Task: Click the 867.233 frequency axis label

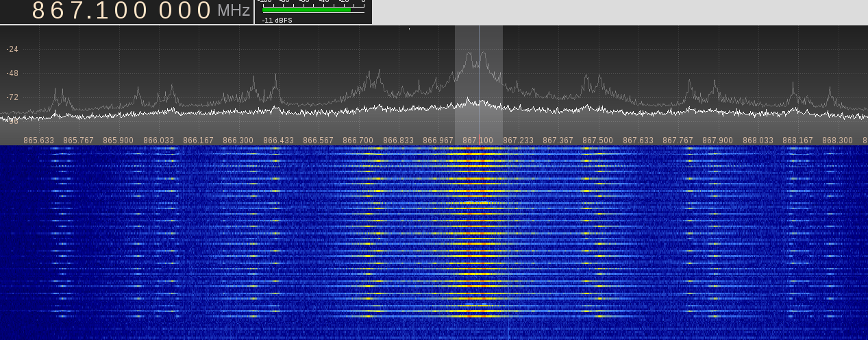Action: point(518,141)
